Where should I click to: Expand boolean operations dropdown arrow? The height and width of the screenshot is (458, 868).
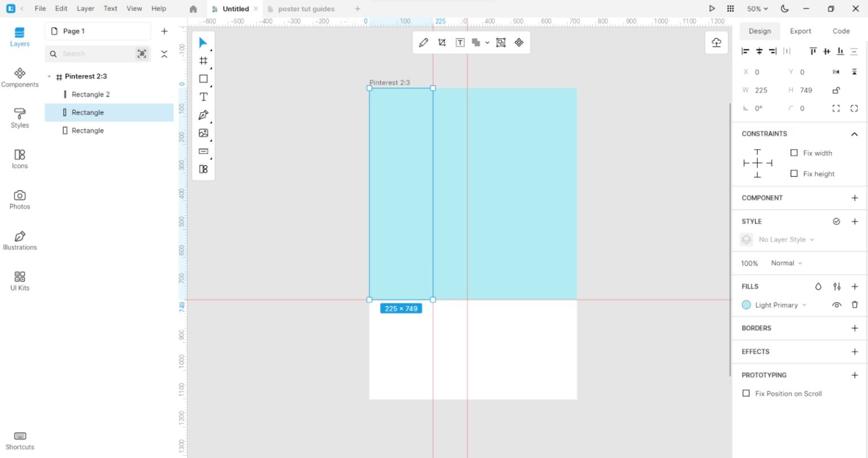(487, 43)
